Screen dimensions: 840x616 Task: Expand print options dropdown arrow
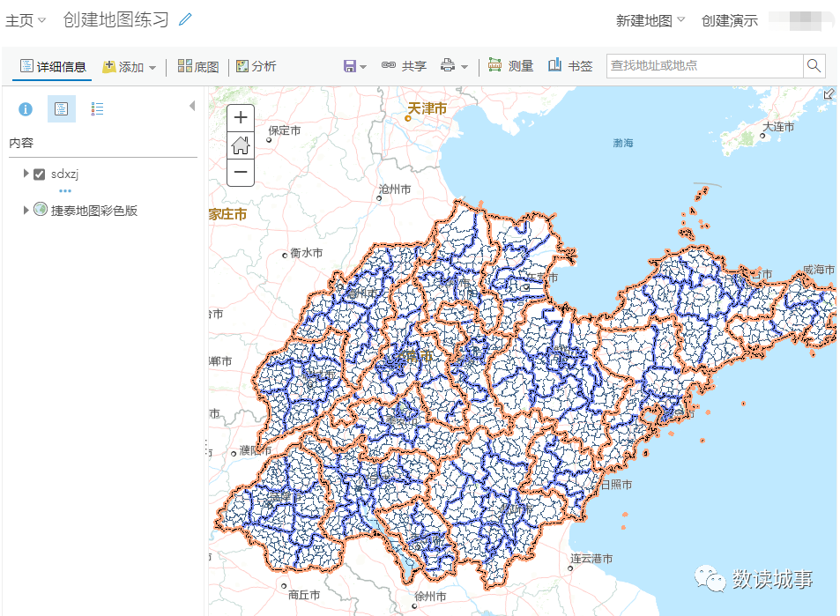pyautogui.click(x=465, y=67)
